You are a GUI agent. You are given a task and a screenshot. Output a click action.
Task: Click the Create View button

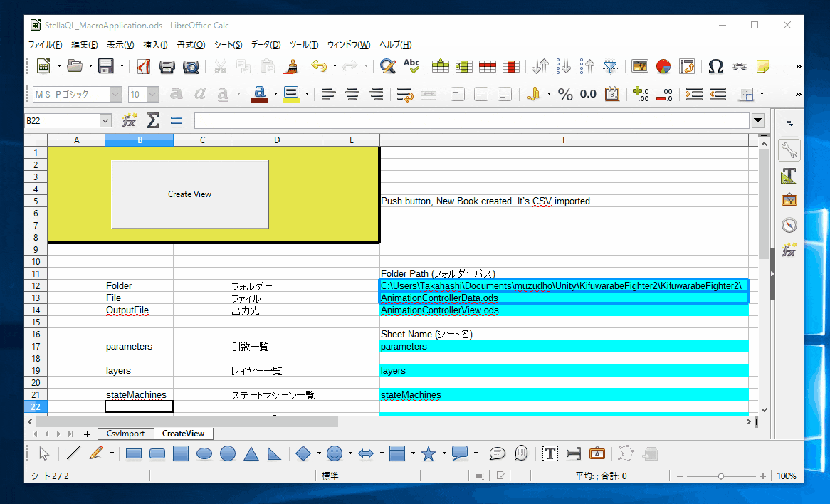(189, 194)
